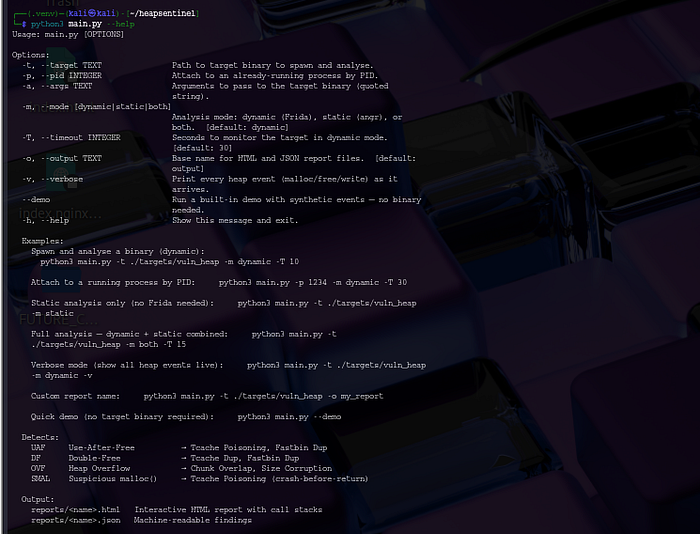Click "Interactive HTML report with call stacks"
The image size is (700, 534).
point(228,509)
